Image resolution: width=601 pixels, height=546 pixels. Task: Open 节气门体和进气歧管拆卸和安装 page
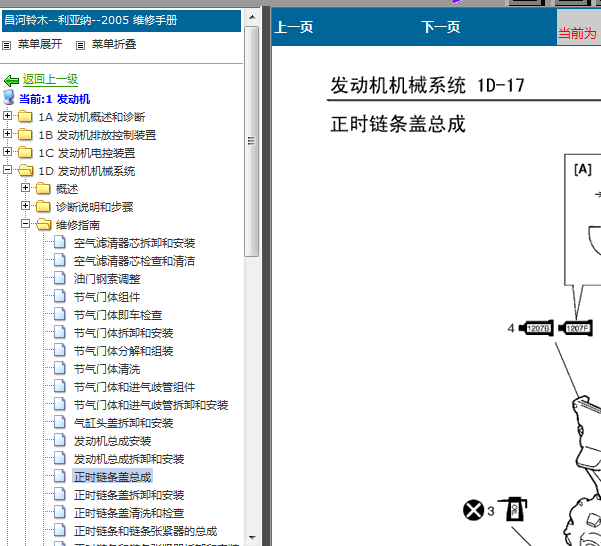(151, 405)
